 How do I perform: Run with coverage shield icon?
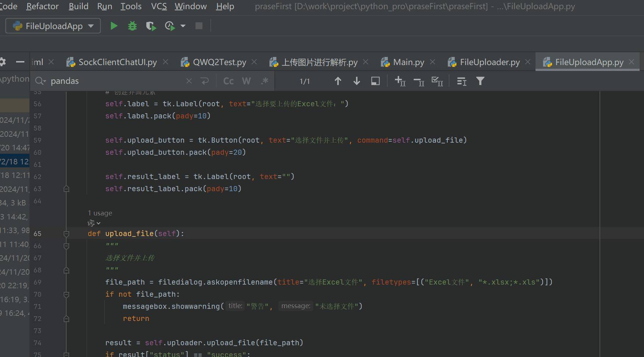(x=151, y=26)
